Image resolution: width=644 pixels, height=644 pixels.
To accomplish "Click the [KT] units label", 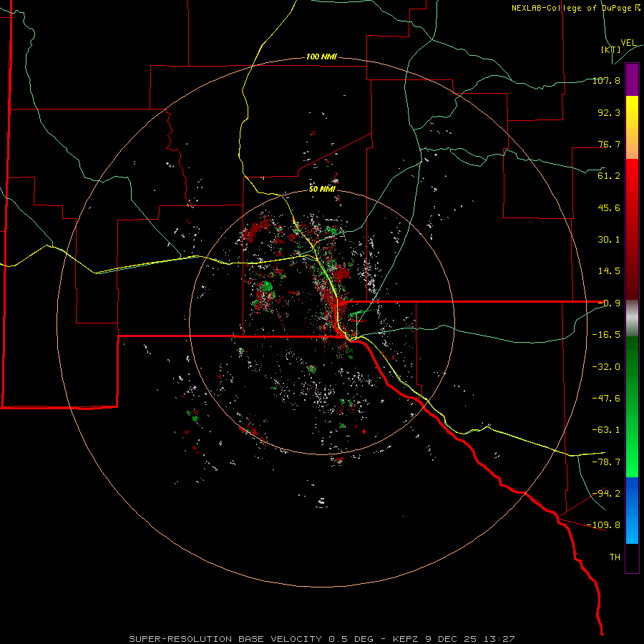I will (610, 49).
